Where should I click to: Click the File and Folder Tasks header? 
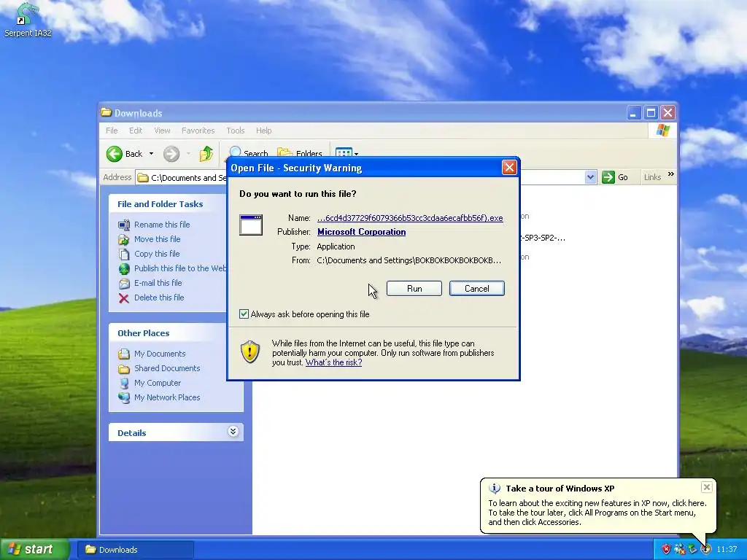[x=160, y=204]
